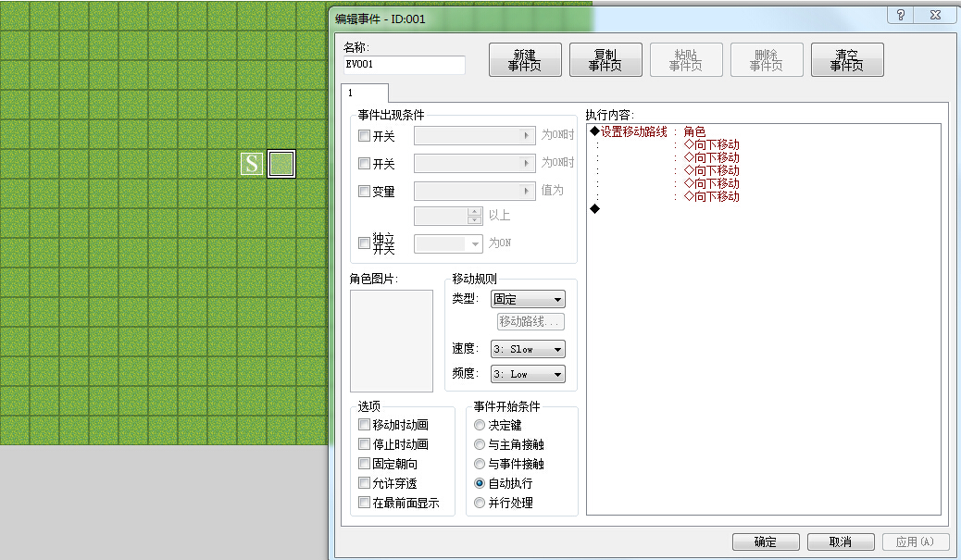The image size is (961, 560).
Task: Enable the 独立开关 condition checkbox
Action: click(364, 243)
